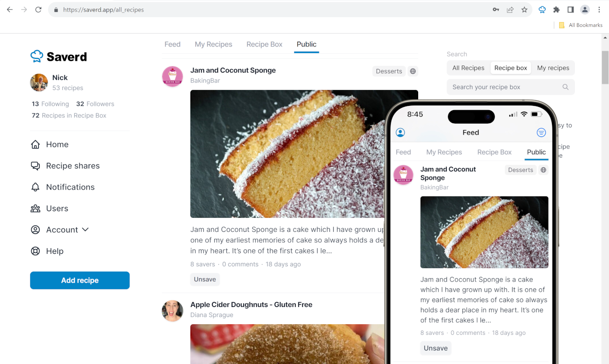The width and height of the screenshot is (609, 364).
Task: Switch to the My Recipes tab on desktop
Action: (213, 45)
